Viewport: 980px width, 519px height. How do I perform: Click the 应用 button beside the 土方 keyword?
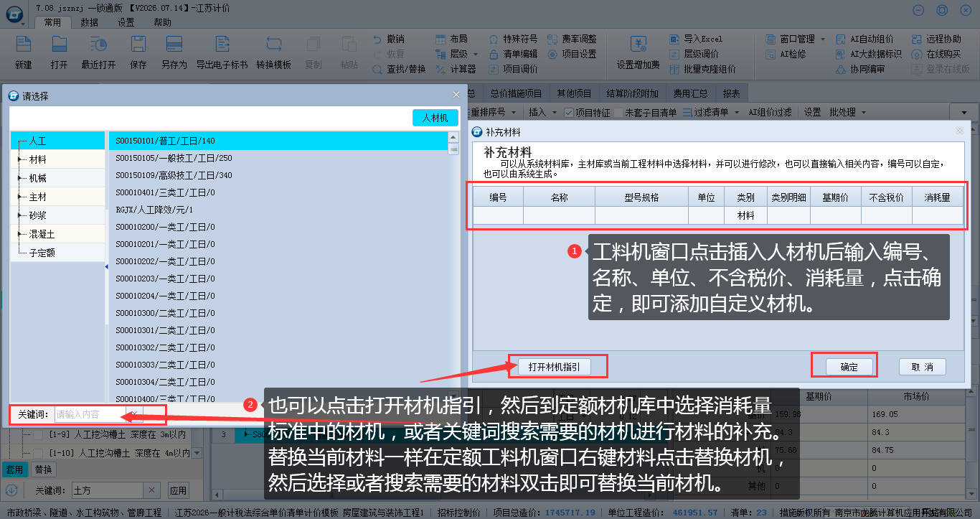pos(178,491)
